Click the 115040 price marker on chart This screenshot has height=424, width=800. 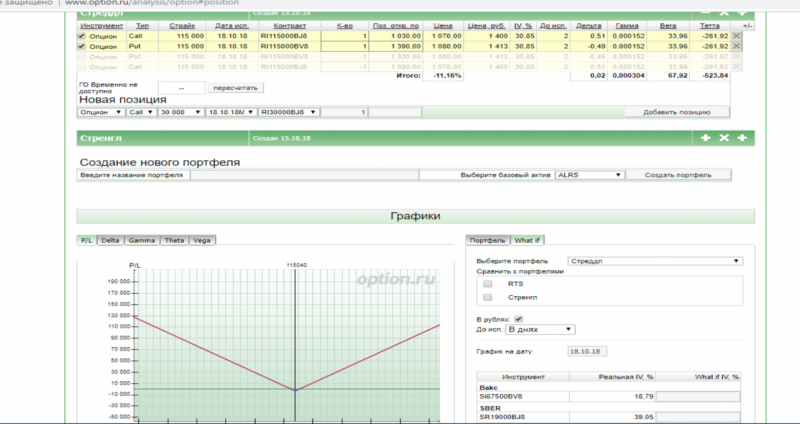point(296,265)
